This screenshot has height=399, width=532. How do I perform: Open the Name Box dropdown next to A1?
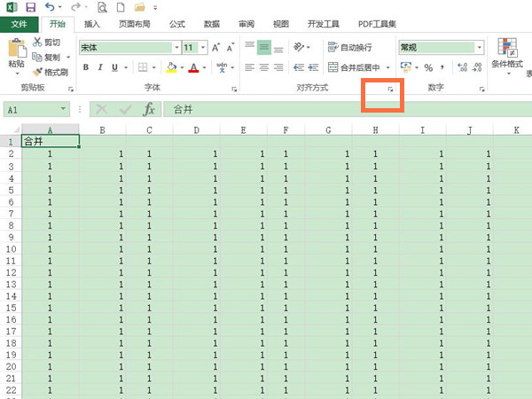(x=64, y=109)
